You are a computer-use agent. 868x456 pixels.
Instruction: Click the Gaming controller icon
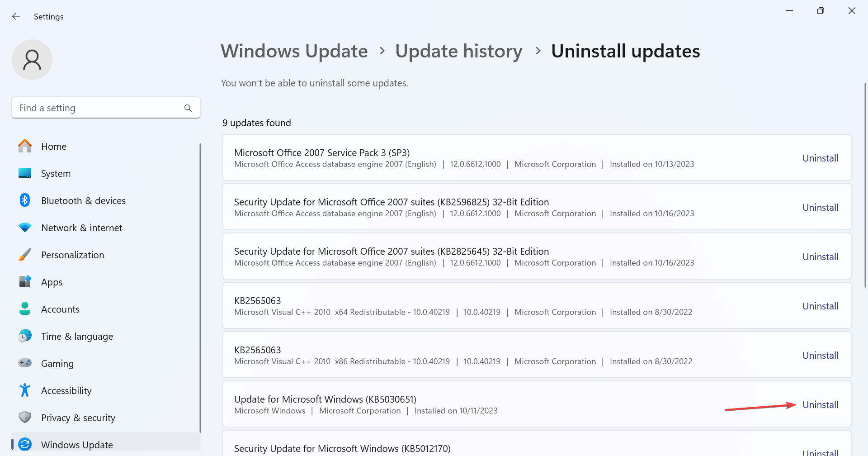click(x=25, y=363)
